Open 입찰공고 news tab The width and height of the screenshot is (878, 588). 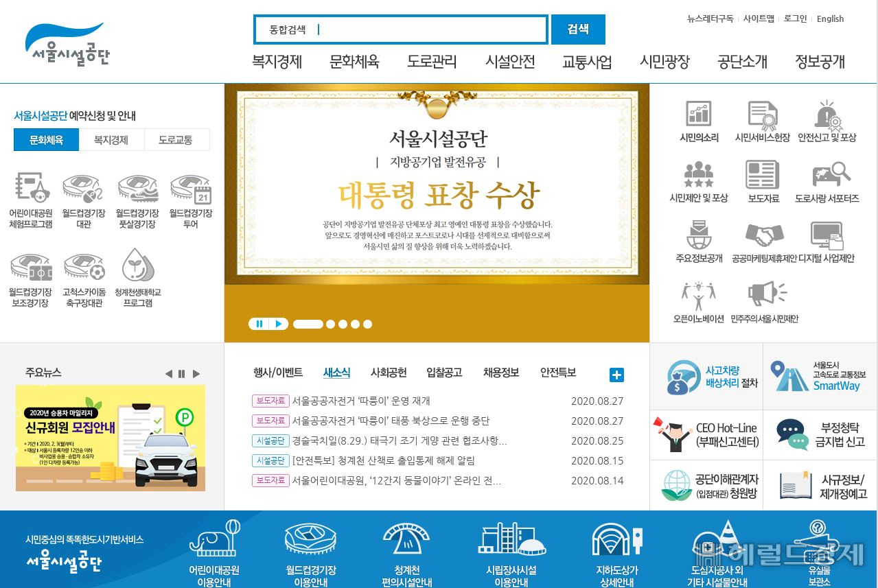point(444,373)
